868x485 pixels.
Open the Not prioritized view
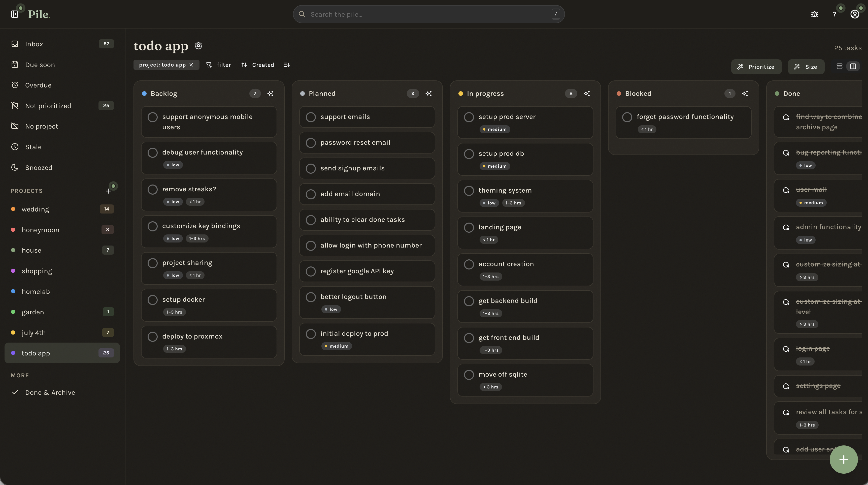(62, 106)
